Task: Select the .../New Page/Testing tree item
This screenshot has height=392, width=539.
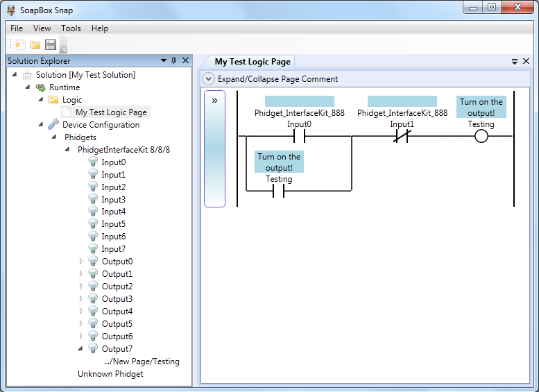Action: [x=142, y=361]
